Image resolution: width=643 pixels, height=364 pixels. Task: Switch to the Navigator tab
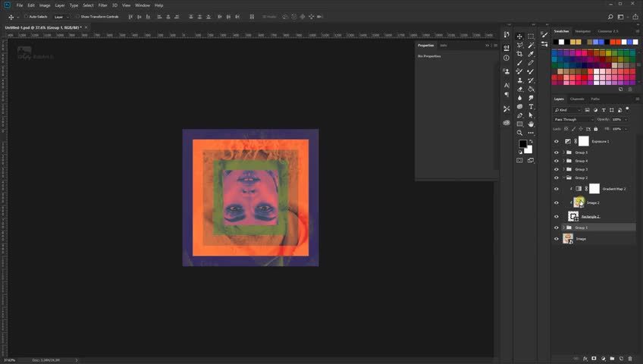point(582,31)
